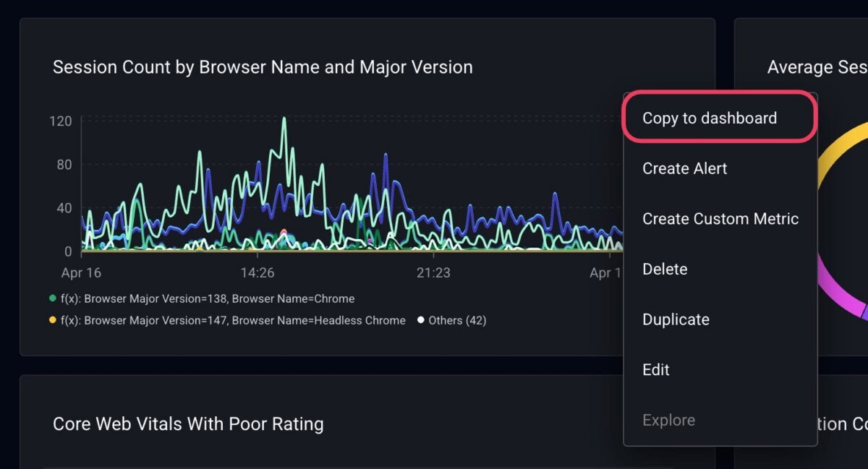The height and width of the screenshot is (469, 868).
Task: Click the yellow Headless Chrome legend dot
Action: [52, 320]
